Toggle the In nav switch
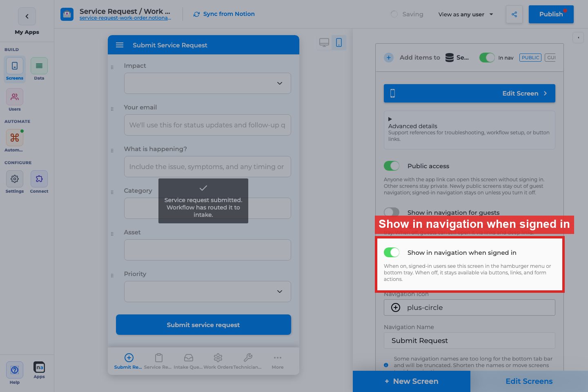 pos(487,58)
